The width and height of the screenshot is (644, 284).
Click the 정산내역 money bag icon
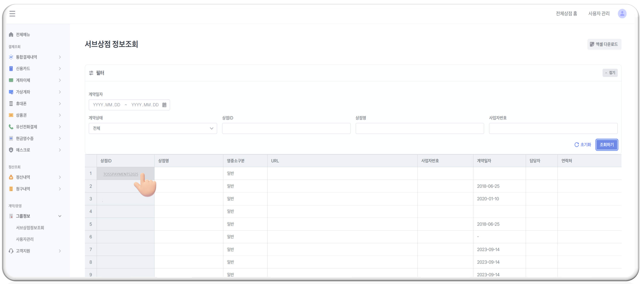coord(11,177)
